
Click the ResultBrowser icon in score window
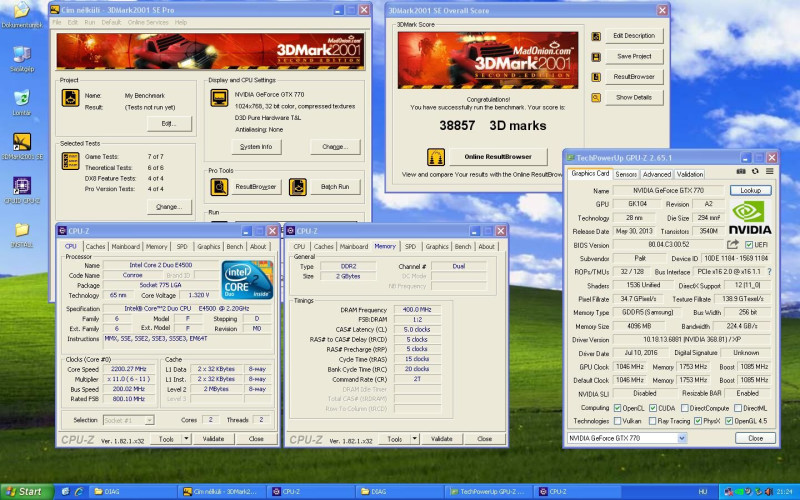point(595,77)
